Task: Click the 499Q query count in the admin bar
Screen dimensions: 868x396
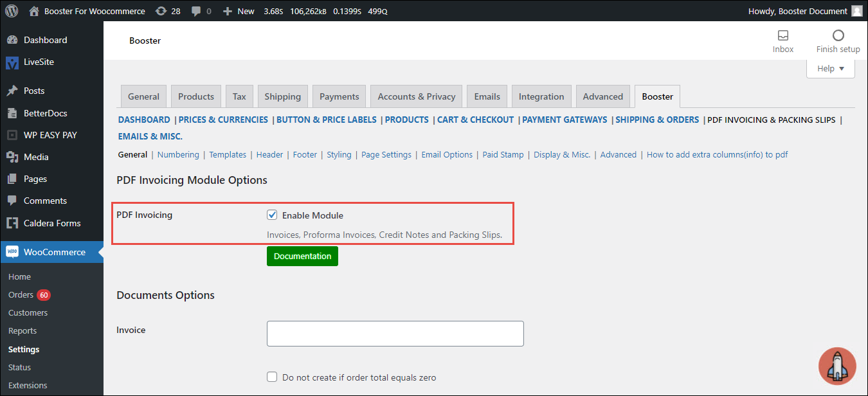Action: [x=377, y=11]
